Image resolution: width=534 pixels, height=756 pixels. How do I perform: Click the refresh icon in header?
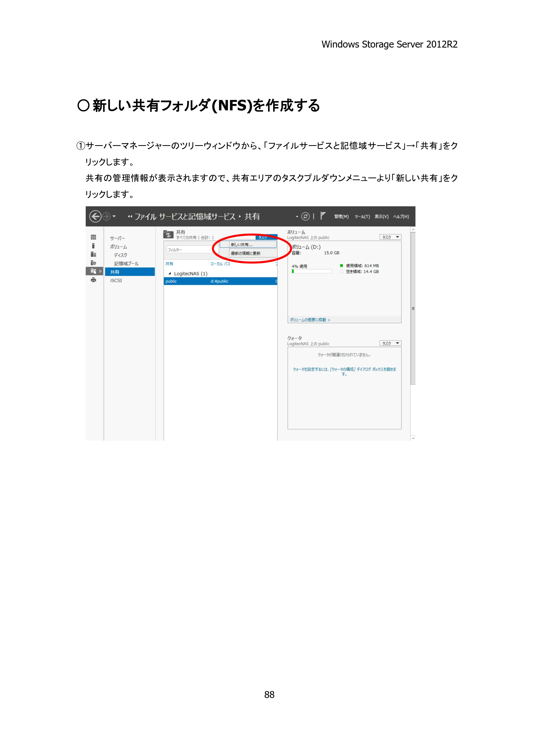(305, 216)
